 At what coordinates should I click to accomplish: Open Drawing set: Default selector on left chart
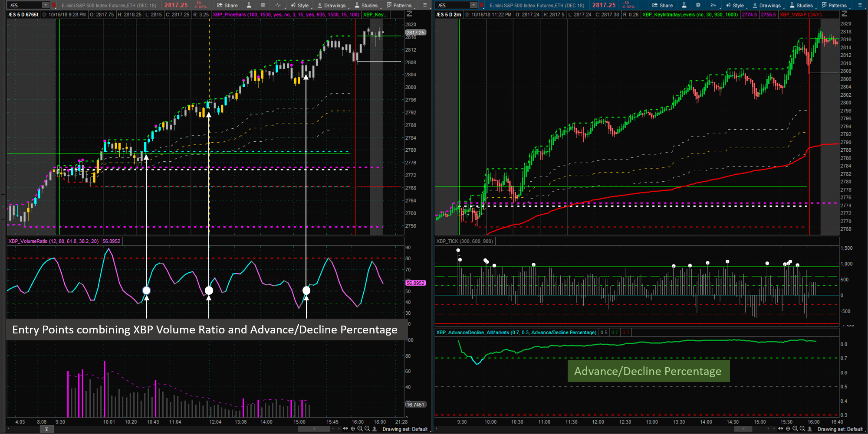[x=404, y=429]
